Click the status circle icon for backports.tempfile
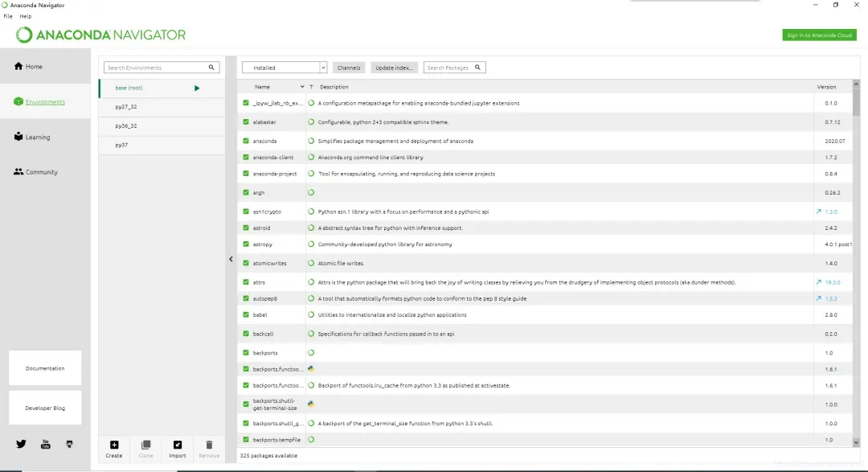Image resolution: width=868 pixels, height=472 pixels. [311, 440]
